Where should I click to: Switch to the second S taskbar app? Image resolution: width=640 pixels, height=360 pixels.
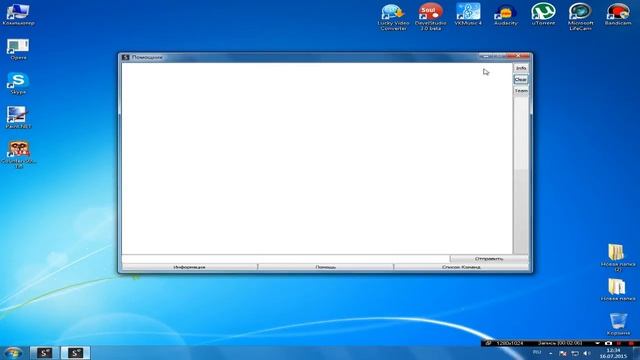pyautogui.click(x=75, y=353)
